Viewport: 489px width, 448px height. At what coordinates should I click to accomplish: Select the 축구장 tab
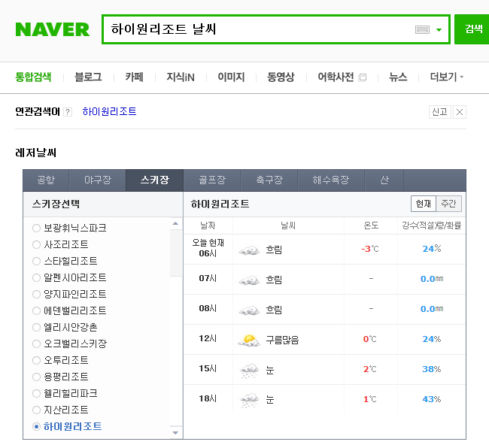pos(269,180)
